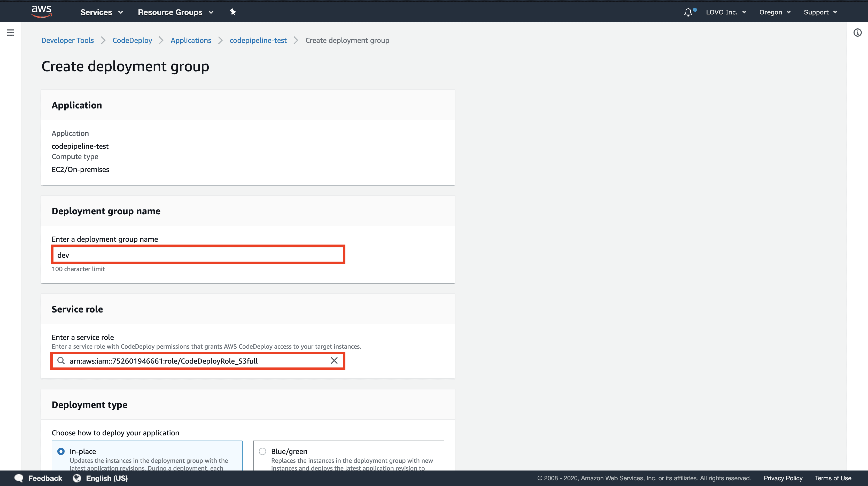The height and width of the screenshot is (486, 868).
Task: Click the hamburger menu icon on left
Action: point(10,33)
